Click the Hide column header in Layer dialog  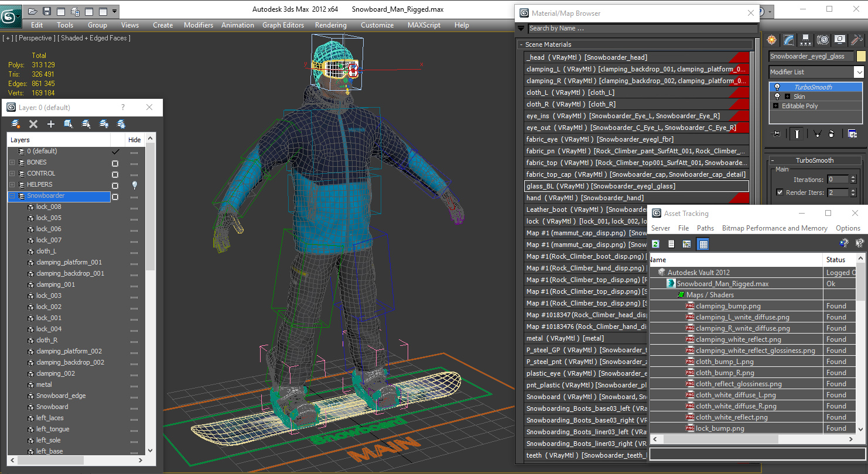[x=135, y=140]
